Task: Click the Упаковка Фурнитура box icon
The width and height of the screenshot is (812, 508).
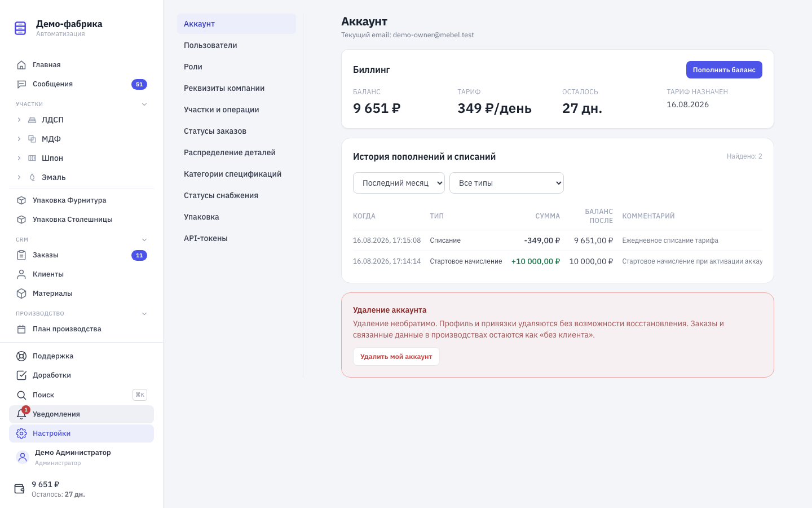Action: [x=21, y=200]
